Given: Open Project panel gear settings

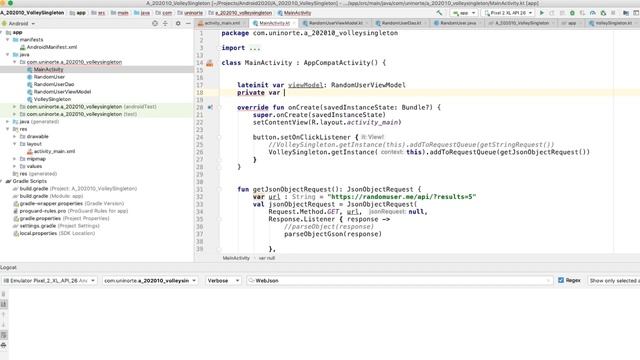Looking at the screenshot, I should 178,24.
